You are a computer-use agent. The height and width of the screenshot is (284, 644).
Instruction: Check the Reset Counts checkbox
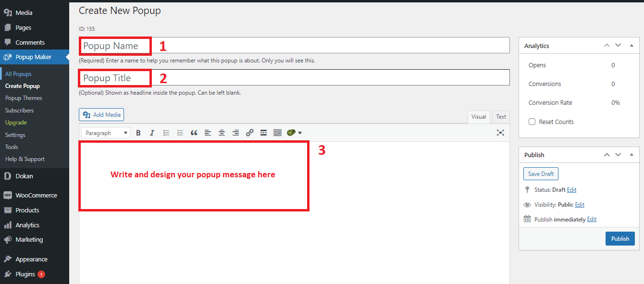532,122
